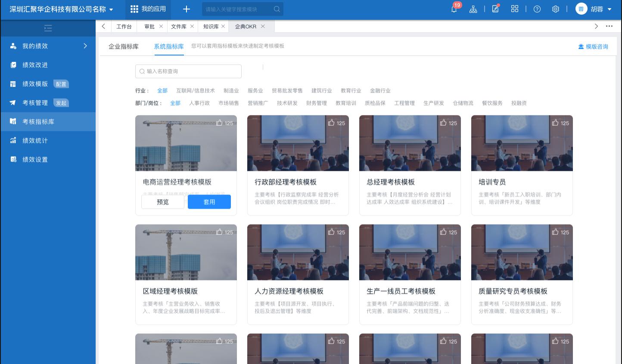Click the plus icon to add app
622x364 pixels.
click(x=187, y=9)
